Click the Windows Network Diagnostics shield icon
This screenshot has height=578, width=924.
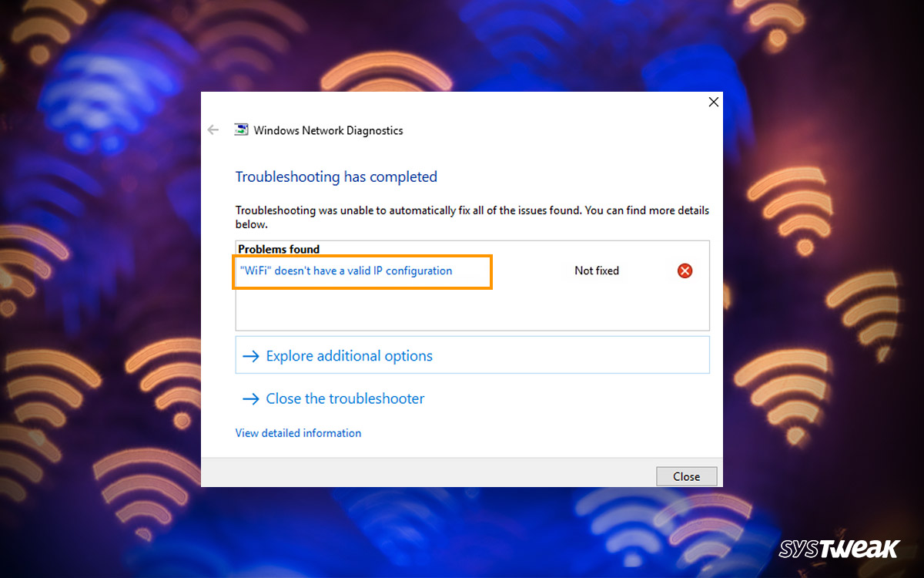(241, 129)
